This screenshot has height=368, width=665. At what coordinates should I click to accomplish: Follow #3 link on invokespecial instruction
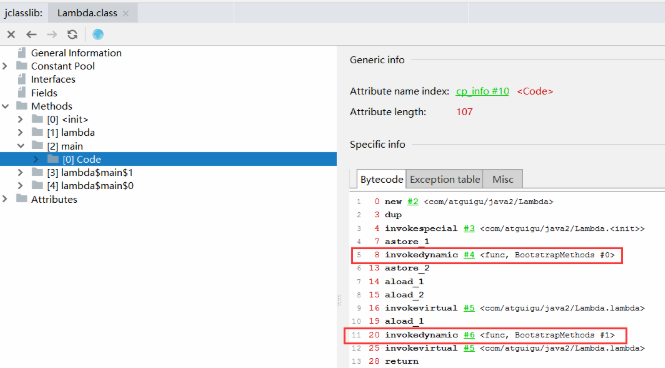pos(469,228)
